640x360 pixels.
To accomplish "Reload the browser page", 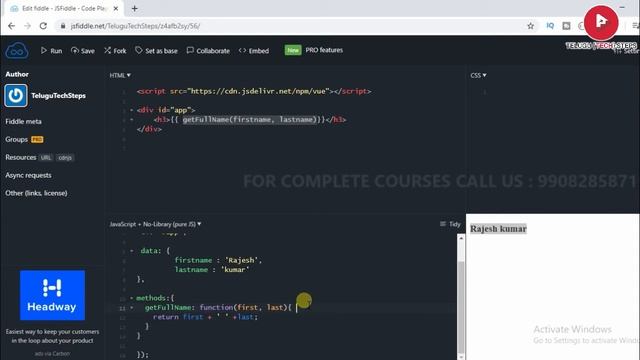I will (43, 26).
